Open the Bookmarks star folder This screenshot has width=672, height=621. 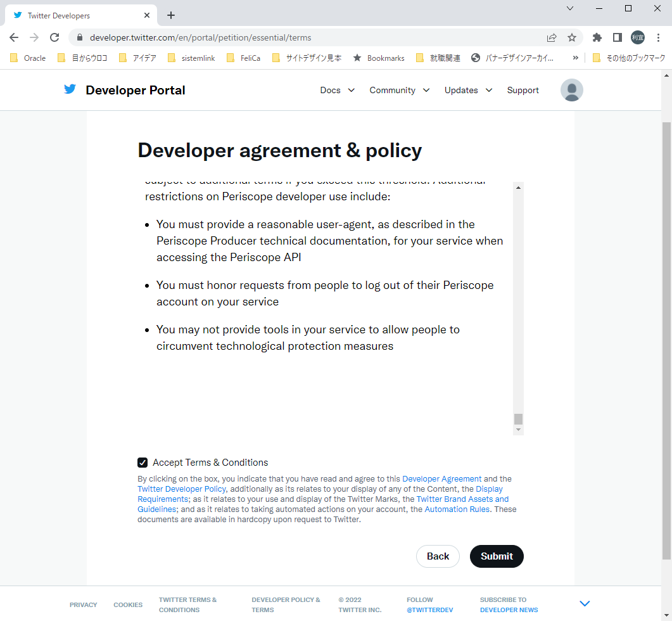coord(378,58)
